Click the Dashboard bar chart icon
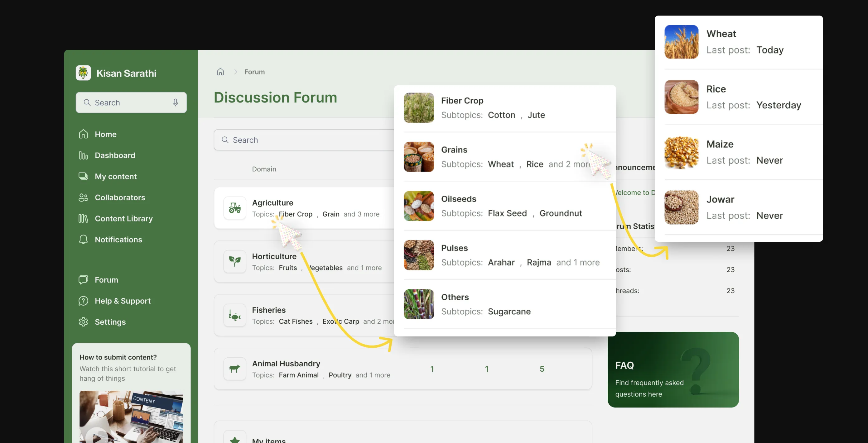868x443 pixels. point(83,155)
